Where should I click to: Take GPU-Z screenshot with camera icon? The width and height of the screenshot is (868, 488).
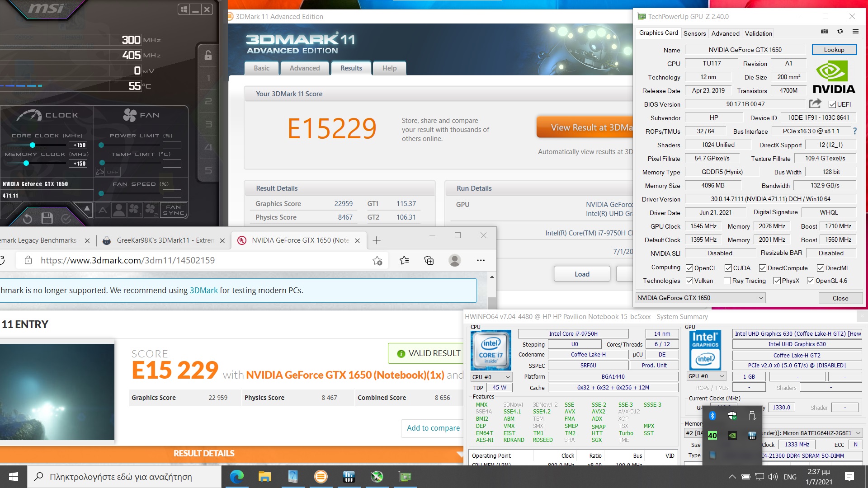825,32
